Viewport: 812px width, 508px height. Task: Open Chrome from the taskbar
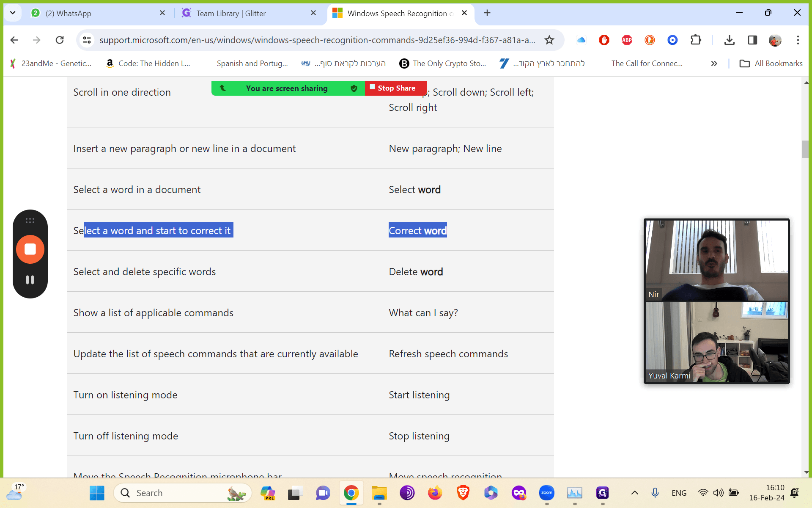pyautogui.click(x=351, y=493)
